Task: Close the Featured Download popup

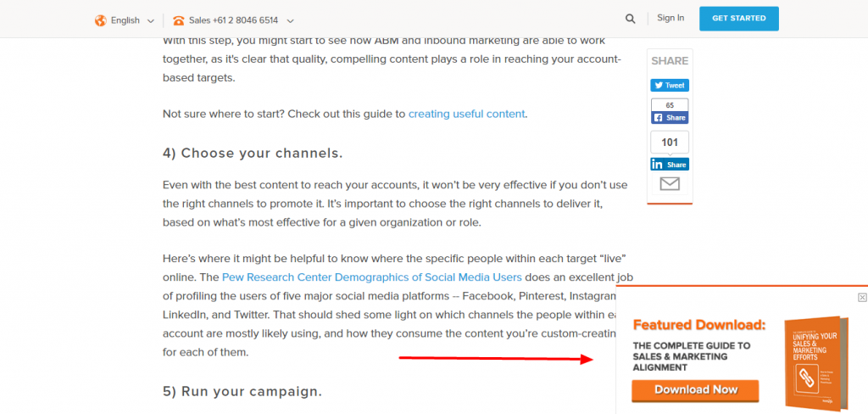Action: click(862, 298)
